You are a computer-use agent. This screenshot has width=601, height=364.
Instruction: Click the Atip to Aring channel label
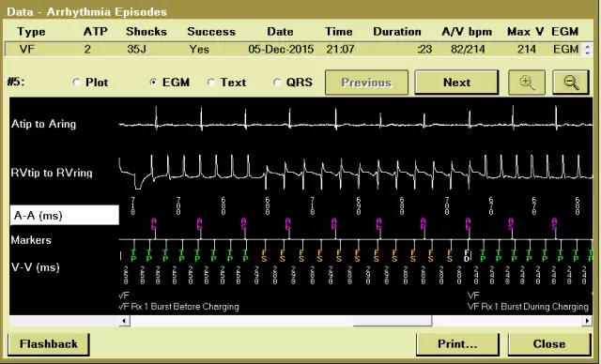point(44,124)
